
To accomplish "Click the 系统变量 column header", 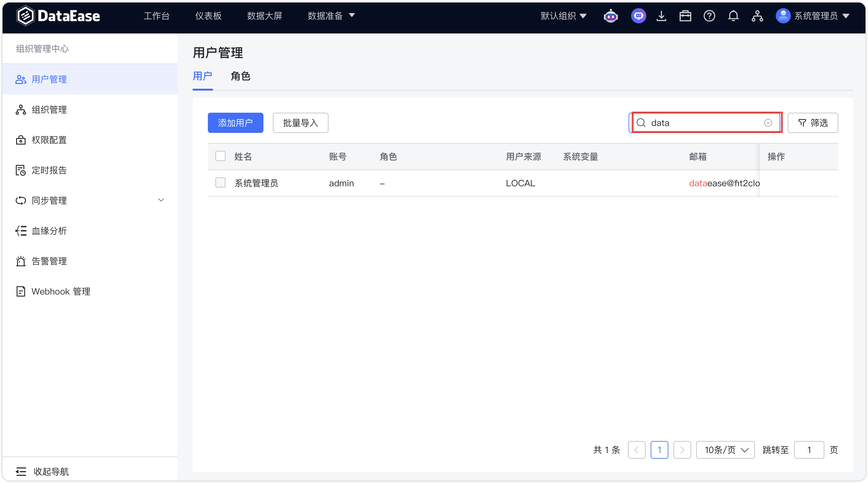I will [x=581, y=157].
